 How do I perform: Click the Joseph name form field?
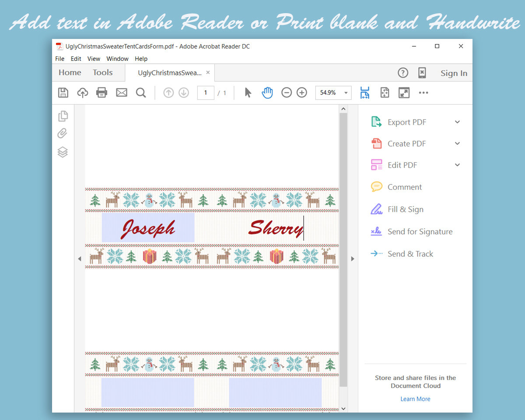click(148, 227)
